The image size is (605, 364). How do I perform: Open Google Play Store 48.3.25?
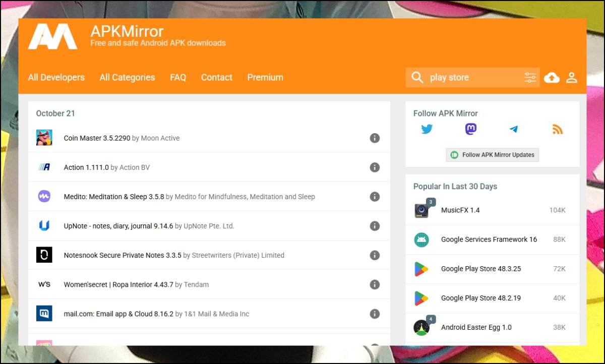pos(481,269)
